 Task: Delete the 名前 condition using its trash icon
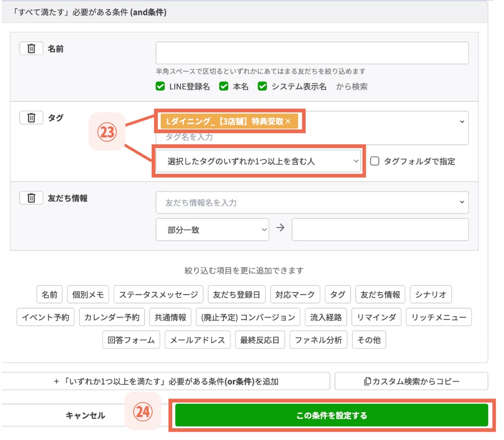pyautogui.click(x=31, y=49)
